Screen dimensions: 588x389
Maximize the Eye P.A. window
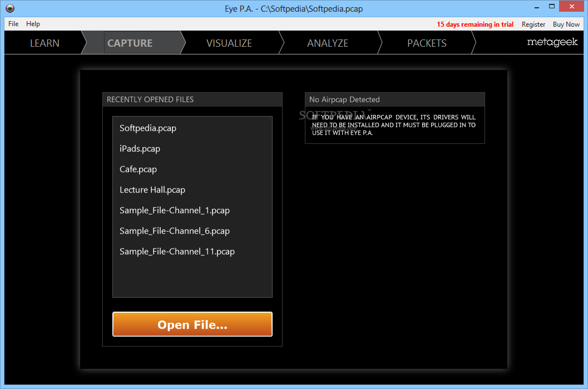point(552,6)
